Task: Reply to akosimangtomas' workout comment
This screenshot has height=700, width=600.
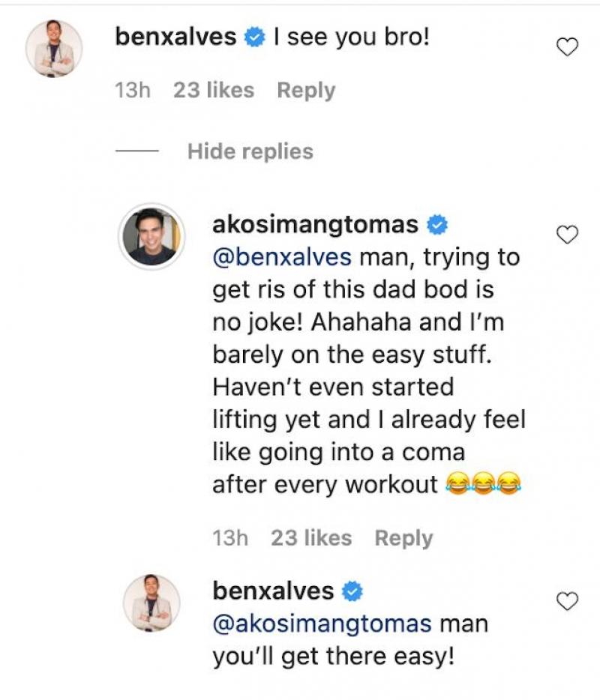Action: [403, 538]
